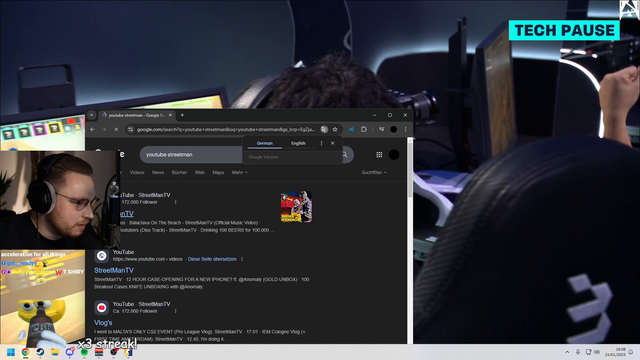Switch to Web results tab
Image resolution: width=640 pixels, height=360 pixels.
(200, 173)
